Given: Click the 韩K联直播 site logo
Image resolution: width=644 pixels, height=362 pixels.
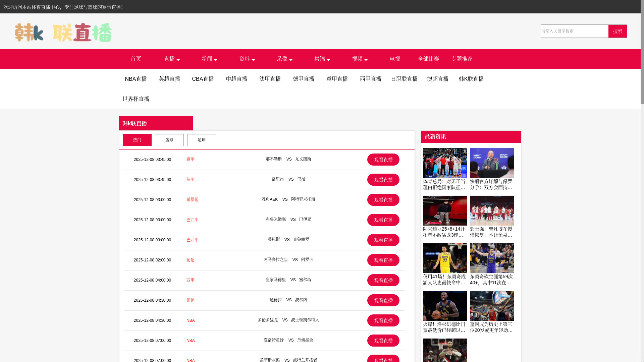Looking at the screenshot, I should [63, 32].
